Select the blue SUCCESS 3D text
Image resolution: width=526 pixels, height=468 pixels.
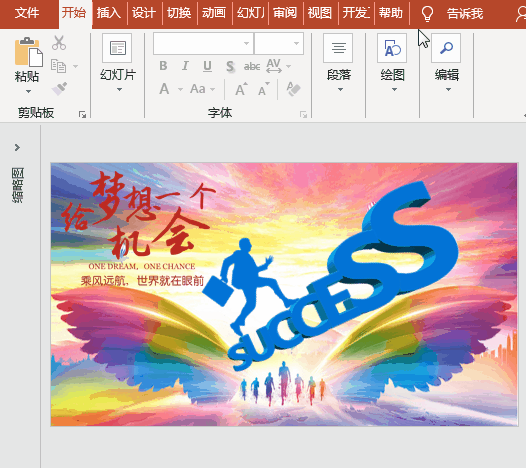[x=343, y=276]
